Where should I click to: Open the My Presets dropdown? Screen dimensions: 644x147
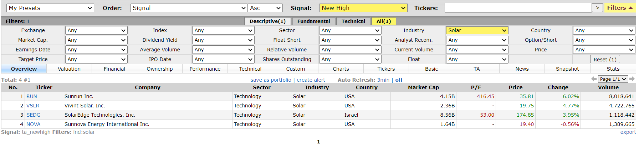(50, 8)
